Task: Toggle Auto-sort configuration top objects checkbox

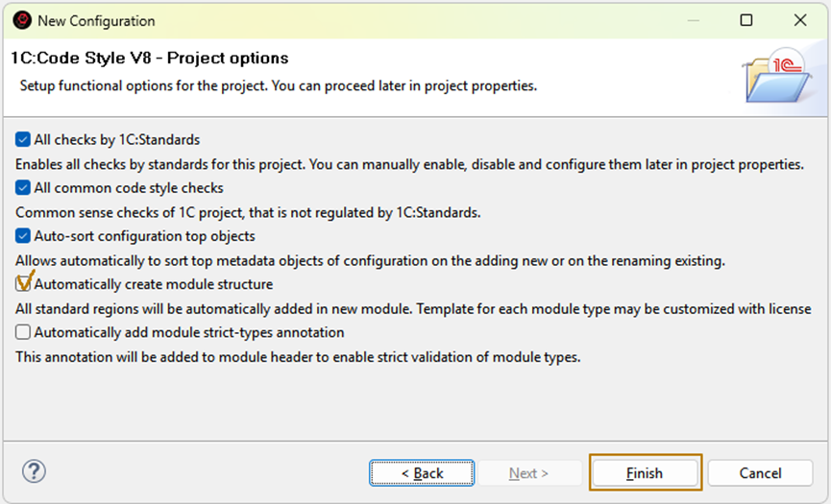Action: click(x=24, y=236)
